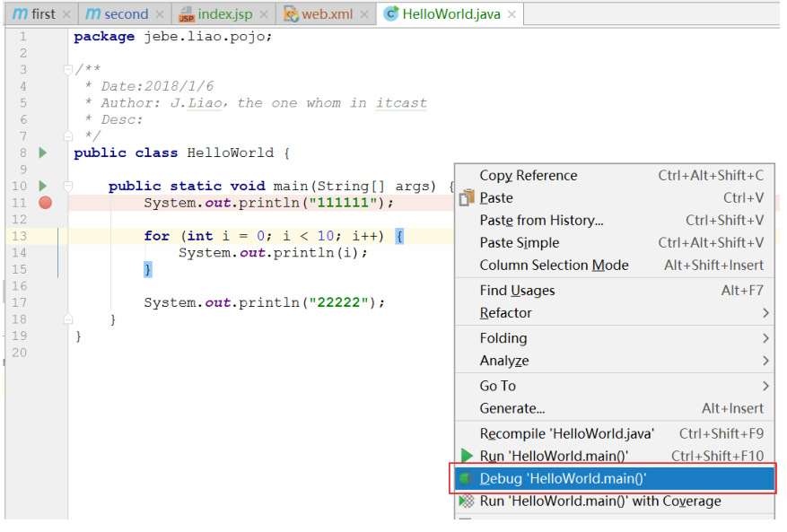Click the run gutter arrow beside main method
The height and width of the screenshot is (532, 787).
click(x=43, y=187)
